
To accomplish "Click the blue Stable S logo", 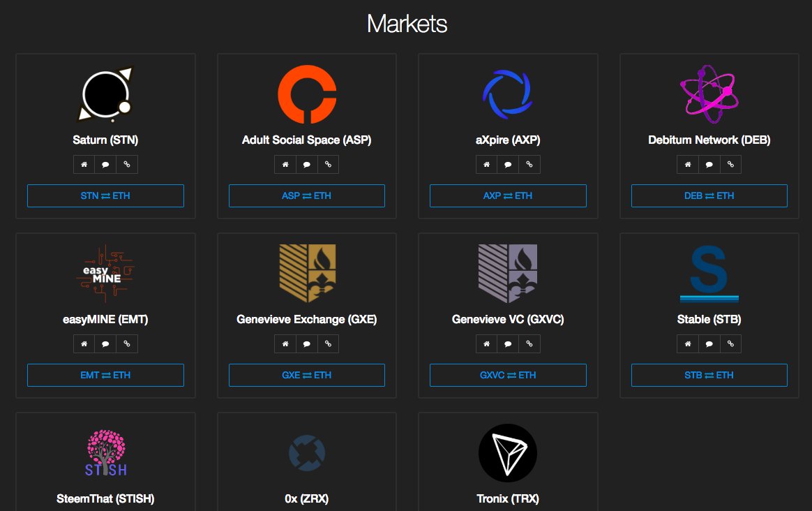I will coord(709,274).
